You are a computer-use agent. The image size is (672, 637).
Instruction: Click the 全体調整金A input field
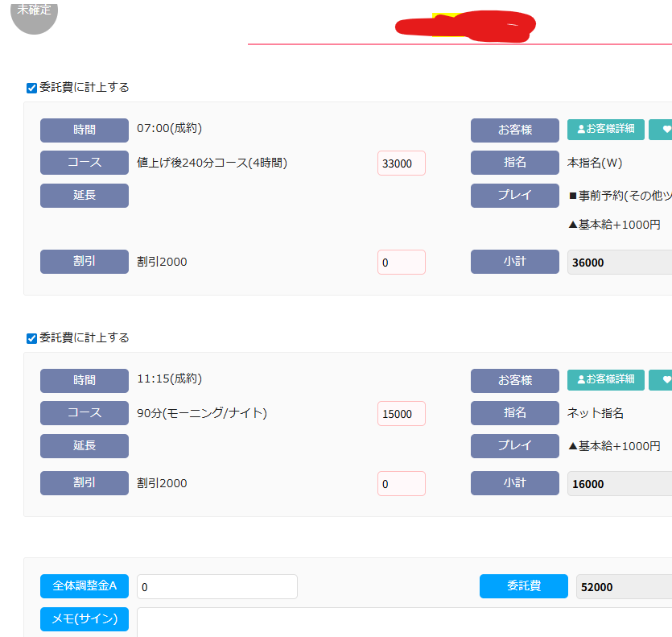[216, 587]
